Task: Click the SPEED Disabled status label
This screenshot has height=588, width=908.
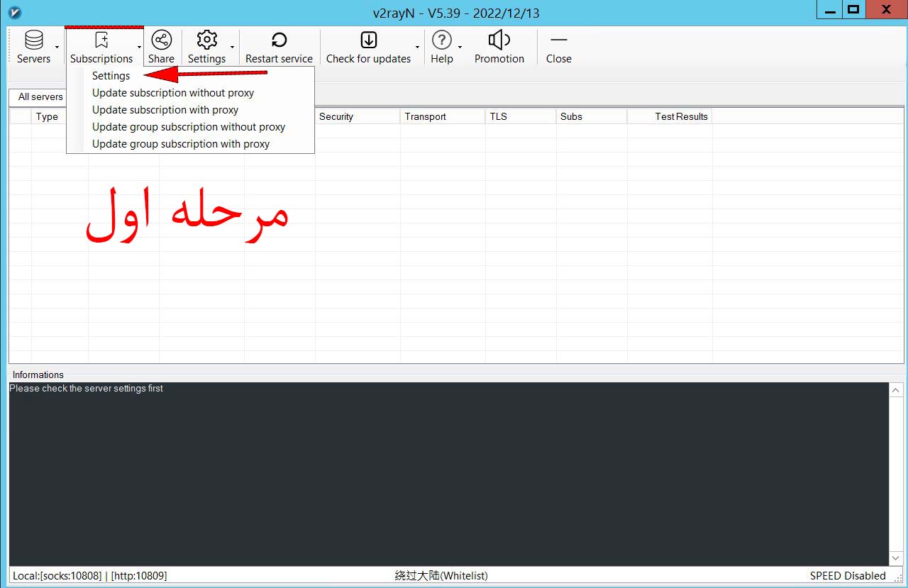Action: click(848, 576)
